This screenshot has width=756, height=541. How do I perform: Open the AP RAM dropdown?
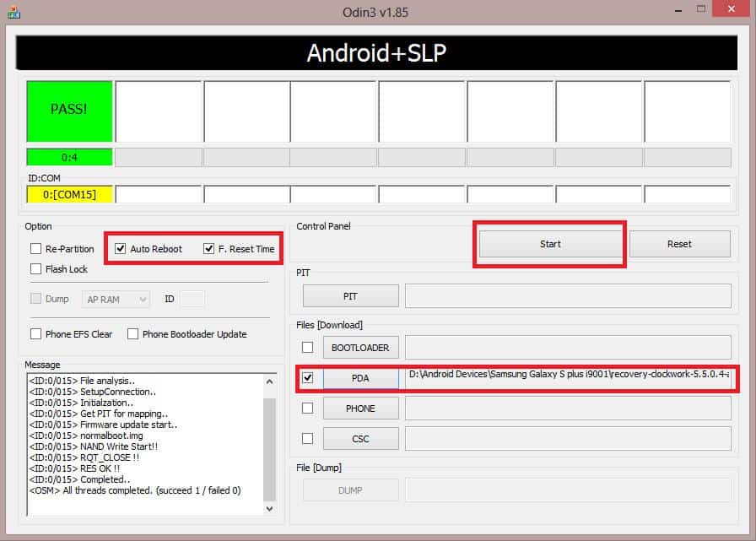coord(116,299)
